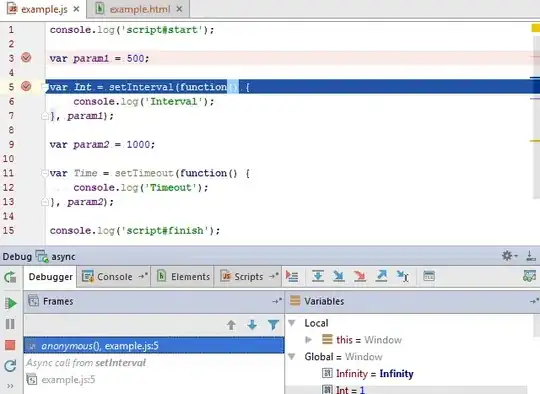Stop the debug session red square

pyautogui.click(x=10, y=345)
